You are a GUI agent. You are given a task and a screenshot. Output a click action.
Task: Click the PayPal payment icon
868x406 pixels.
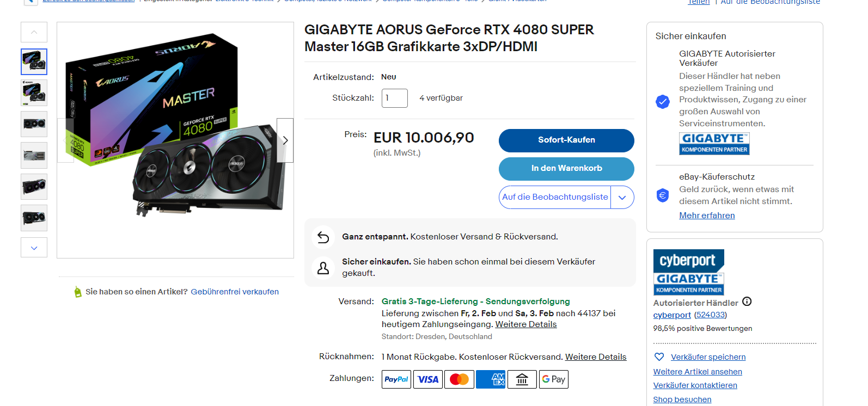pos(396,379)
